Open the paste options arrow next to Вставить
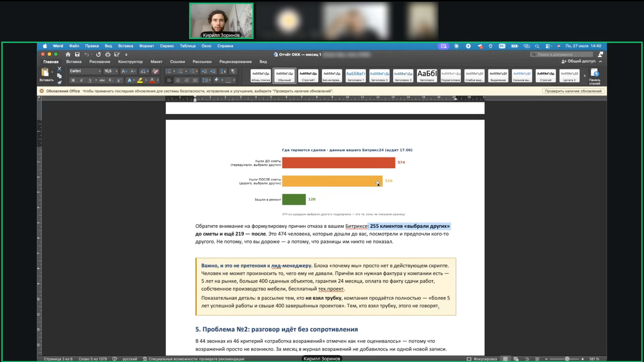 click(52, 72)
